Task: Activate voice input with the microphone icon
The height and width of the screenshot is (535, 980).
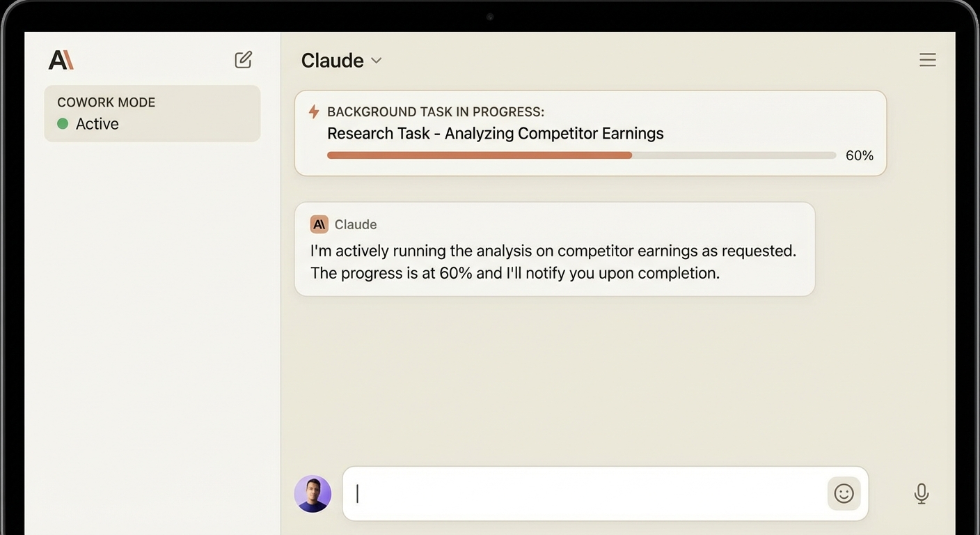Action: (921, 493)
